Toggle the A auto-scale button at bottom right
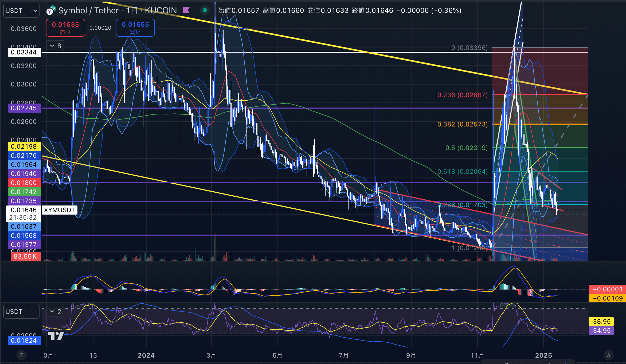 point(609,355)
